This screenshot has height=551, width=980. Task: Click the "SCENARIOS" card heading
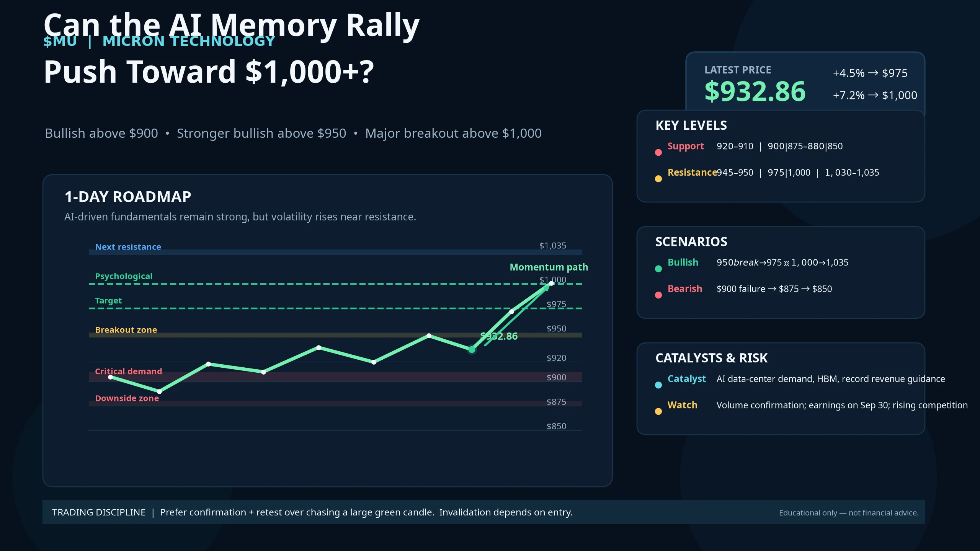(x=691, y=242)
